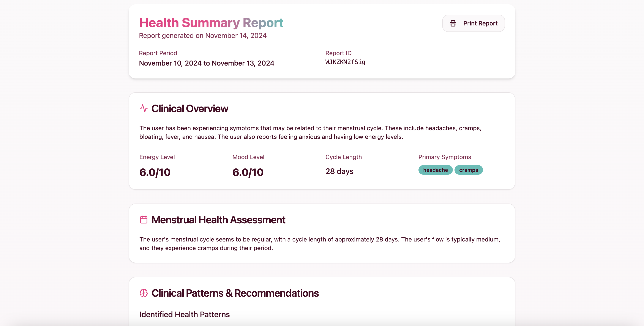Click the Primary Symptoms label
This screenshot has width=644, height=326.
point(445,157)
